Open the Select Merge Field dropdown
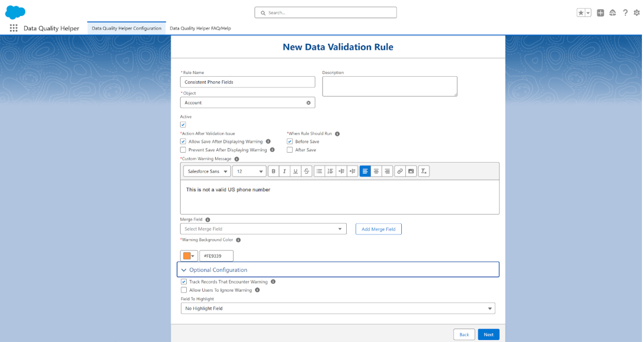 [263, 229]
